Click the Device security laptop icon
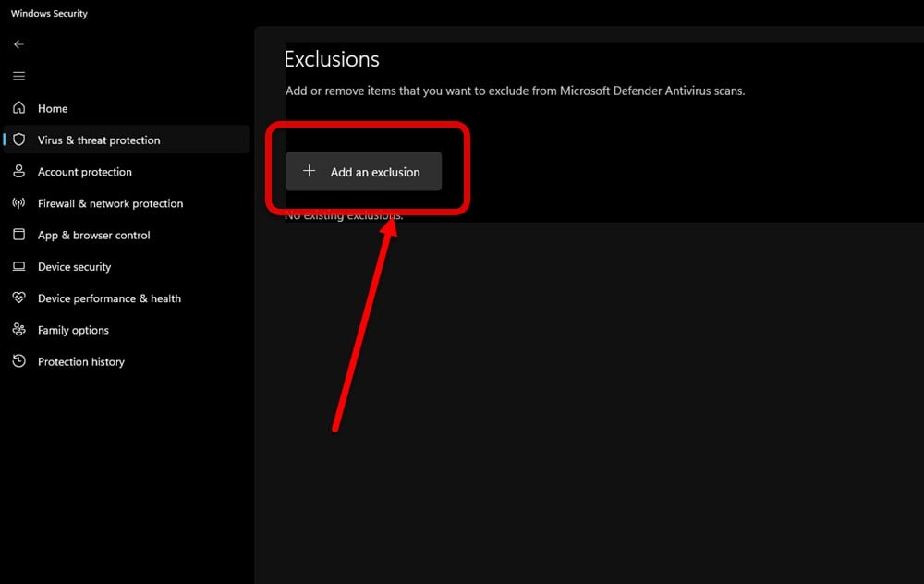Image resolution: width=924 pixels, height=584 pixels. click(x=18, y=266)
